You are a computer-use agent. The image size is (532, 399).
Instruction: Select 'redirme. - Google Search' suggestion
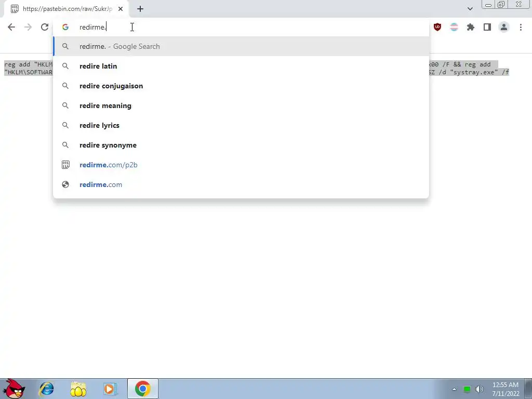(241, 46)
